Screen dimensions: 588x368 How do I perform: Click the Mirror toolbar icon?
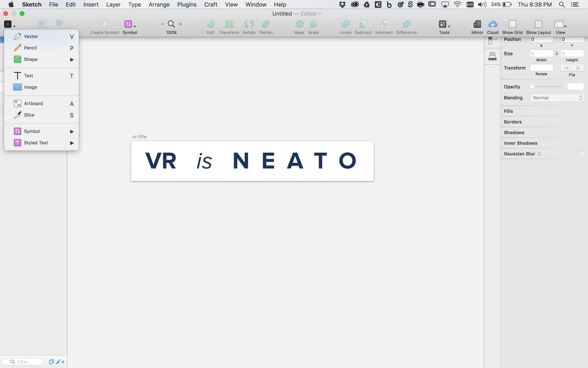(477, 25)
